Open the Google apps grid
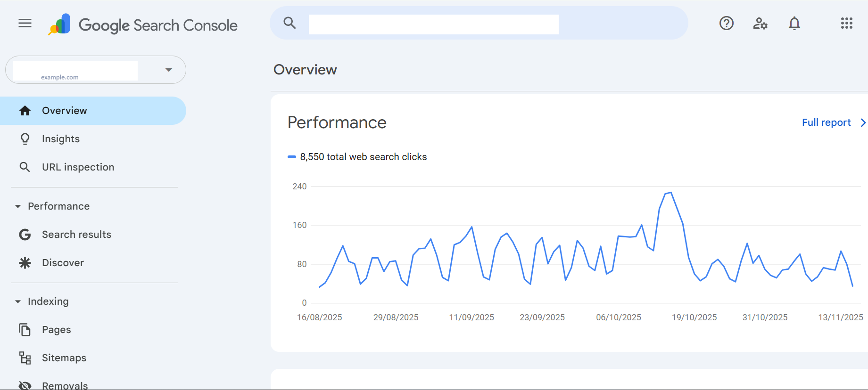The image size is (868, 390). tap(847, 23)
